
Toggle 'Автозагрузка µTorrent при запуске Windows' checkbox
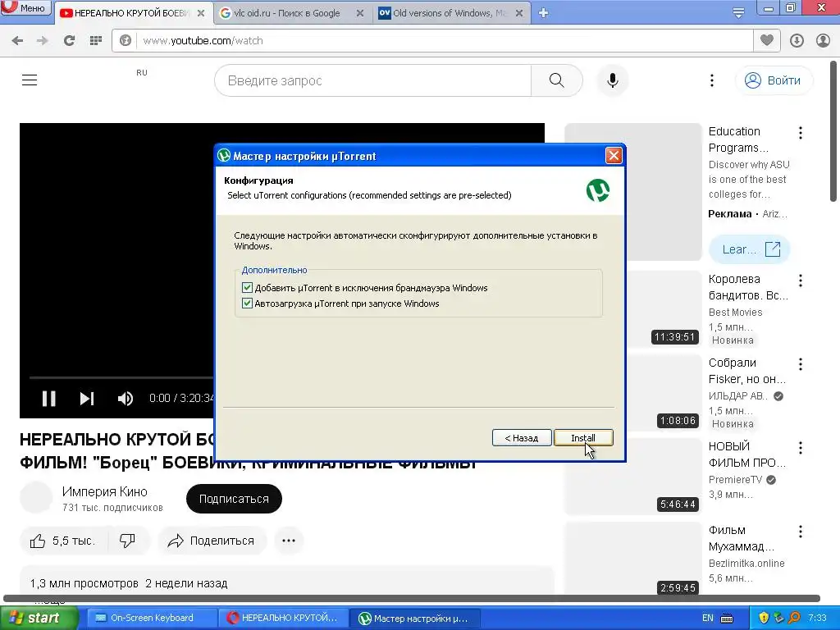click(247, 304)
